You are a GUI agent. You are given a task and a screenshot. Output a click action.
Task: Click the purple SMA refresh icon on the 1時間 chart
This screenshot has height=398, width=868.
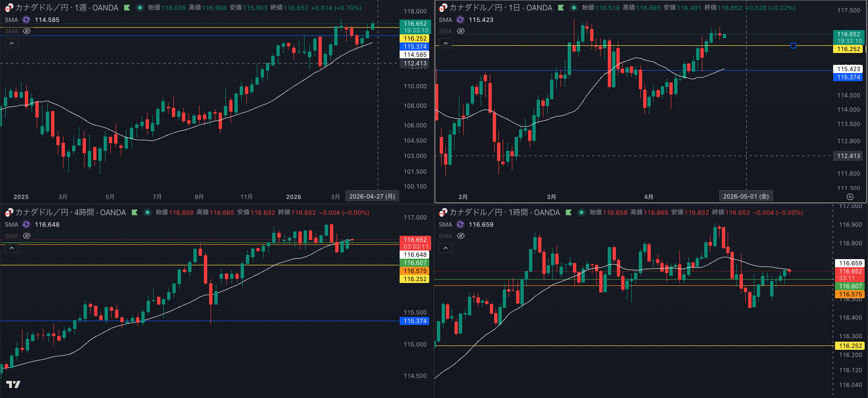(x=460, y=224)
